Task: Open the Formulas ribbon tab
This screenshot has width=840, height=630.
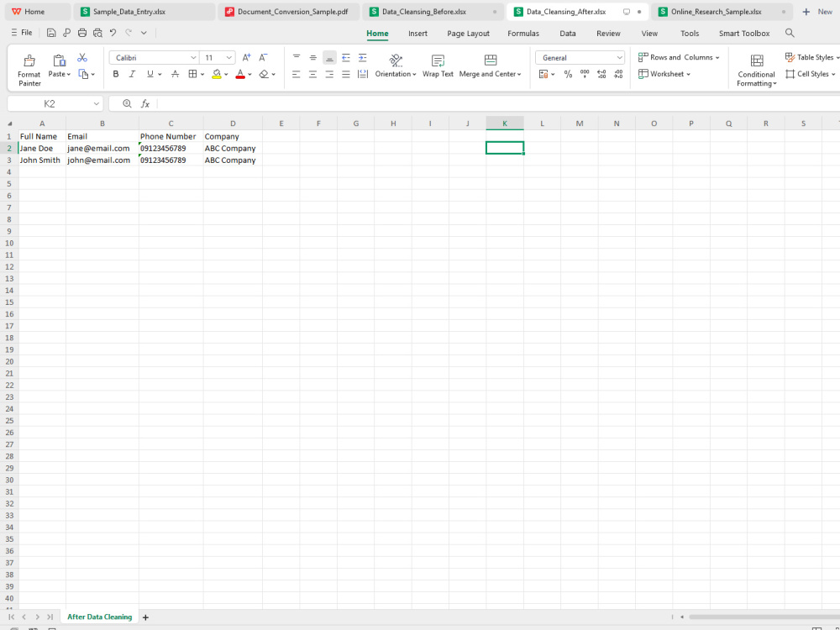Action: click(x=522, y=34)
